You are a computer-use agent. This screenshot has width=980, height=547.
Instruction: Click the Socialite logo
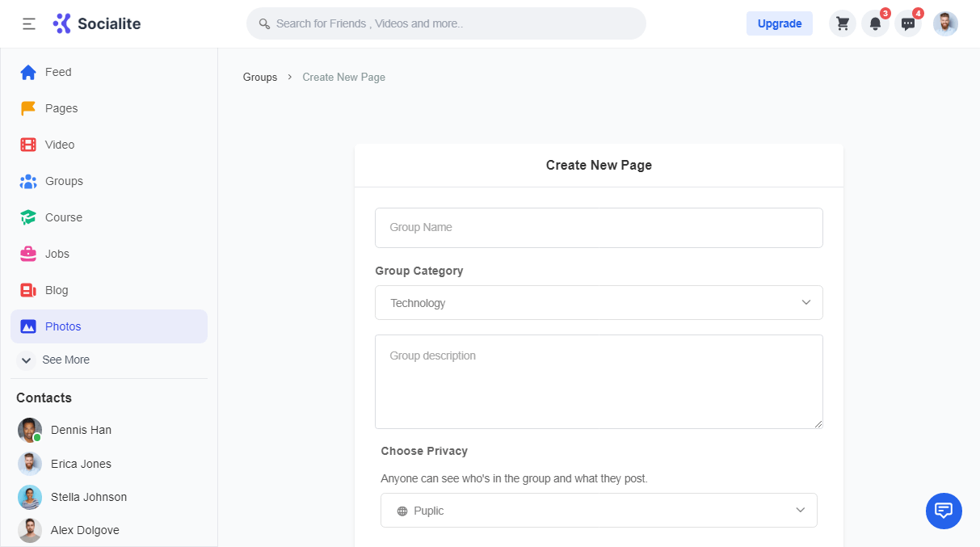97,23
